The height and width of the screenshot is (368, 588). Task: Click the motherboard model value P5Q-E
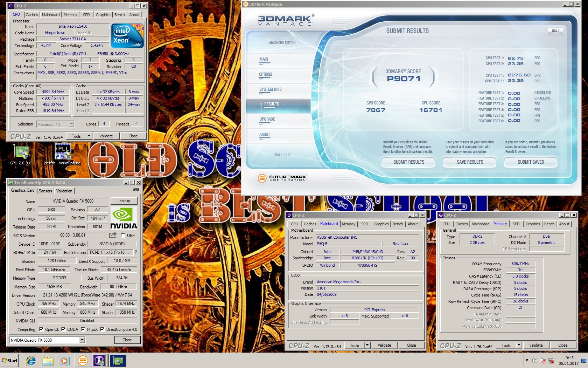click(x=348, y=244)
